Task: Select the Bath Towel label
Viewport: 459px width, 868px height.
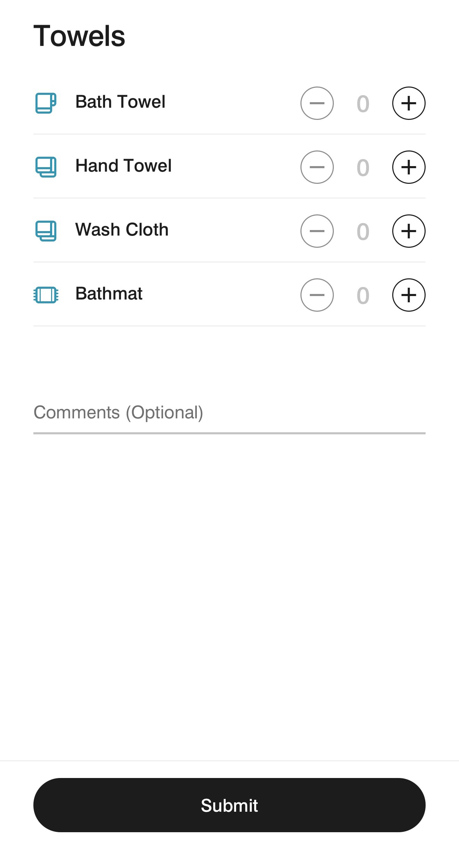Action: pyautogui.click(x=120, y=102)
